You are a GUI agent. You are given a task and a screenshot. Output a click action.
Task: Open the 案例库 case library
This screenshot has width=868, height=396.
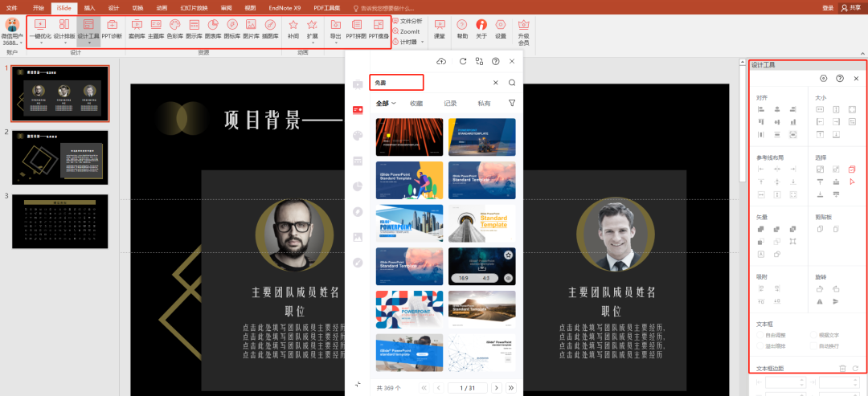tap(136, 29)
